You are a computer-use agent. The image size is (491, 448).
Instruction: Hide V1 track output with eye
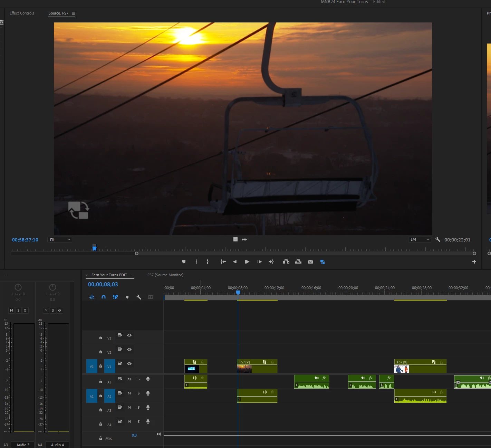pos(129,363)
